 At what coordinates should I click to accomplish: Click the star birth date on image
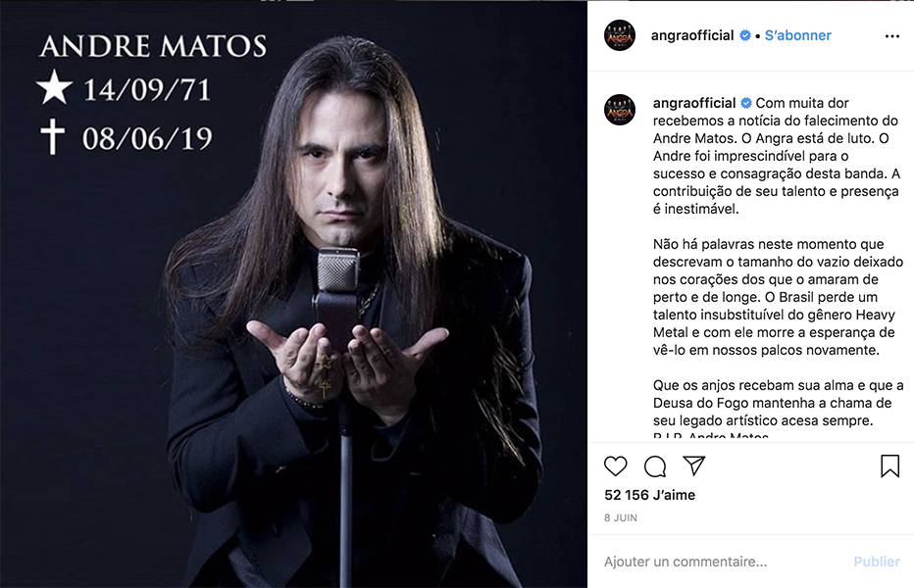coord(124,89)
